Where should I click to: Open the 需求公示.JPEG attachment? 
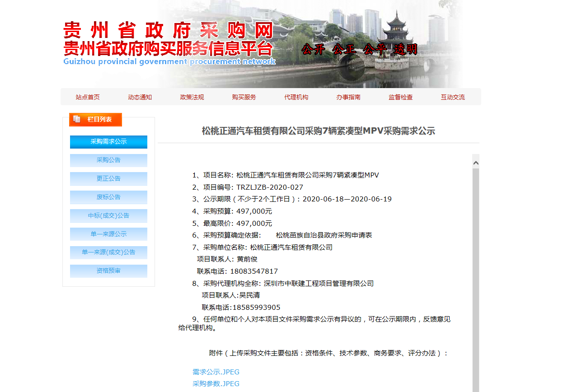(216, 372)
